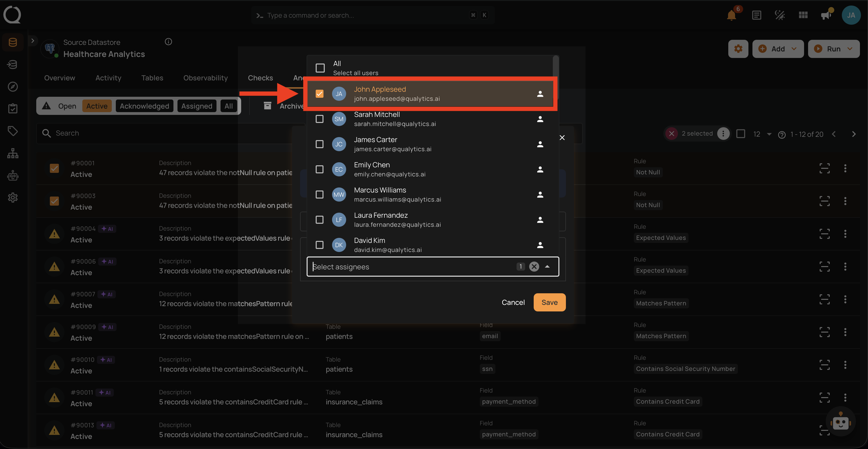868x449 pixels.
Task: Clear the 2 selected anomalies
Action: coord(671,134)
